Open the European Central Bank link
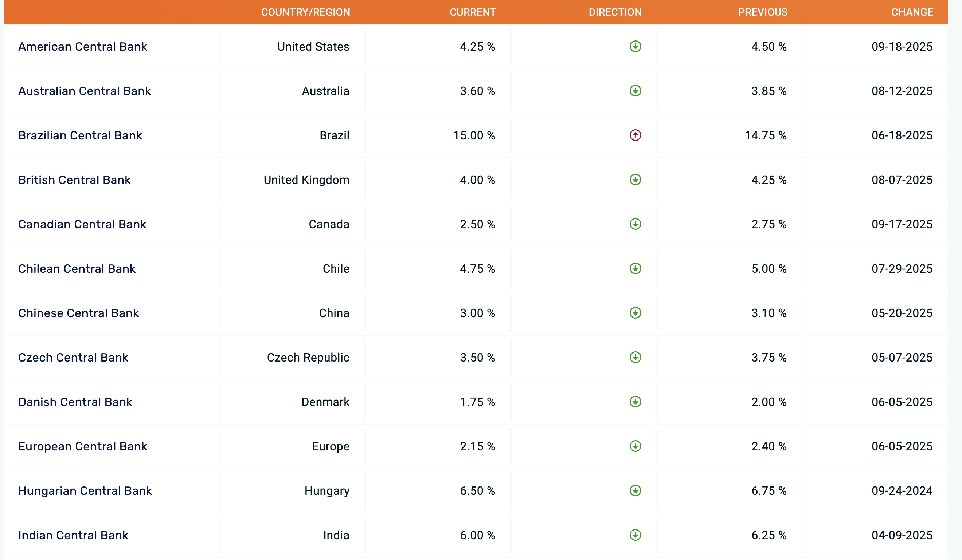The width and height of the screenshot is (962, 560). 82,446
